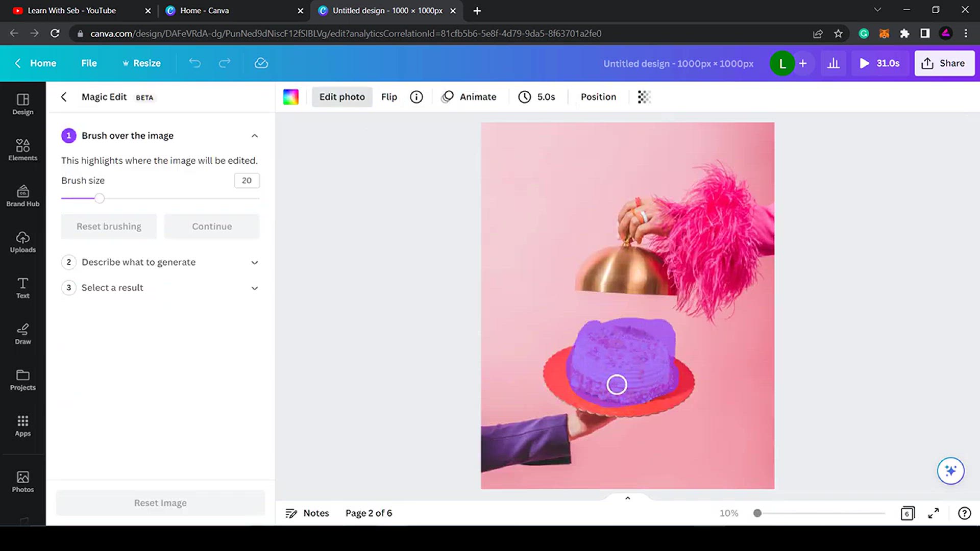Open the analytics bar chart icon
This screenshot has width=980, height=551.
pos(834,63)
